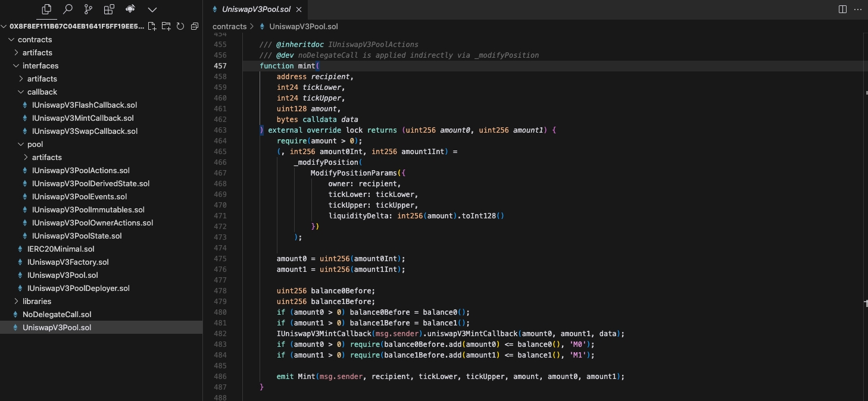The image size is (868, 401).
Task: Select the UniswapV3Pool.sol editor tab
Action: [258, 10]
